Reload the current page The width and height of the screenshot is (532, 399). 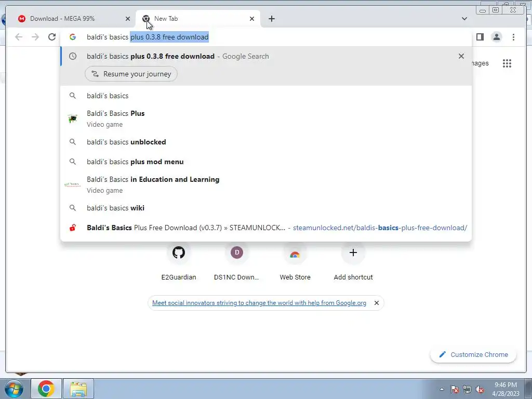click(x=51, y=37)
